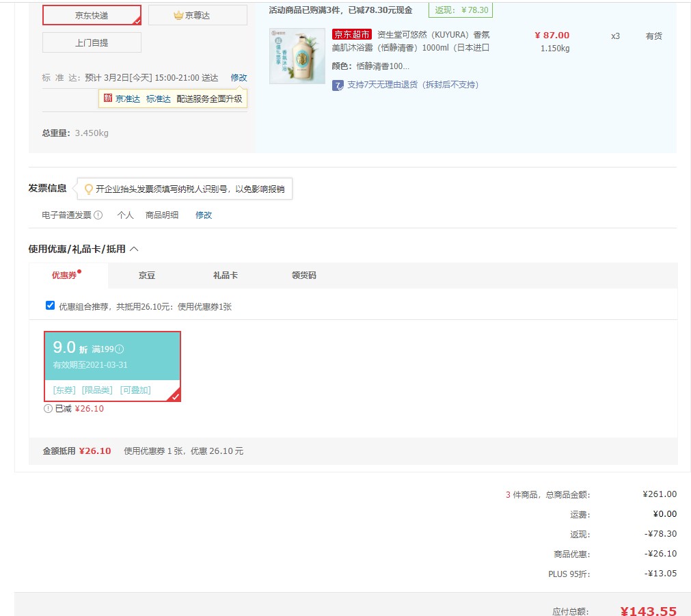
Task: Click the 商品明细 invoice content text
Action: pyautogui.click(x=162, y=215)
